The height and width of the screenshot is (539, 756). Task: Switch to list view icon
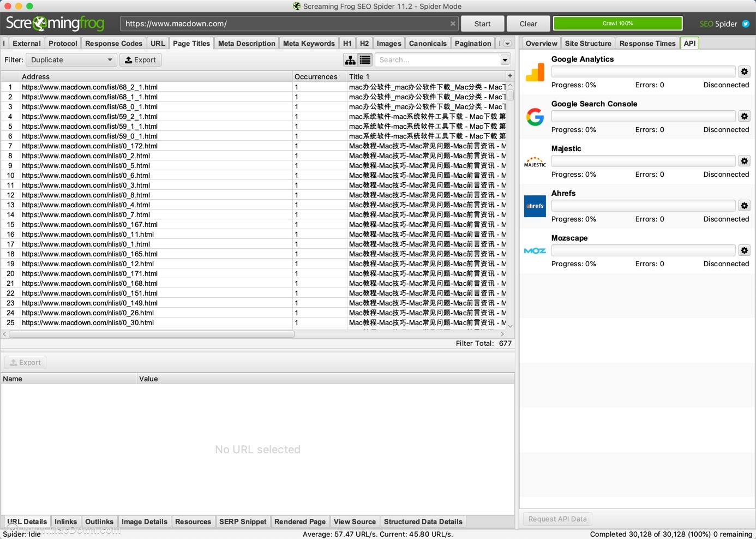pyautogui.click(x=365, y=60)
